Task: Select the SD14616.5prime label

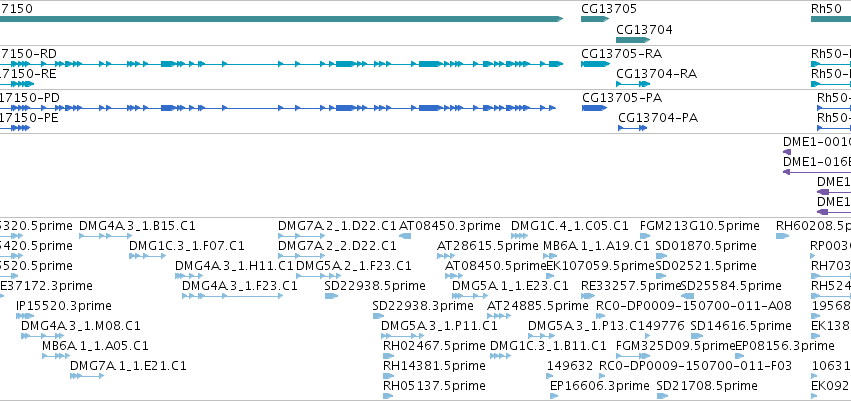Action: point(741,326)
